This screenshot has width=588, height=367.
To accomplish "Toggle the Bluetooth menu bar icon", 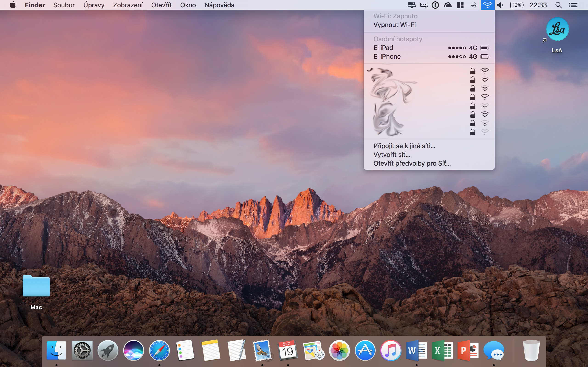I will 474,5.
